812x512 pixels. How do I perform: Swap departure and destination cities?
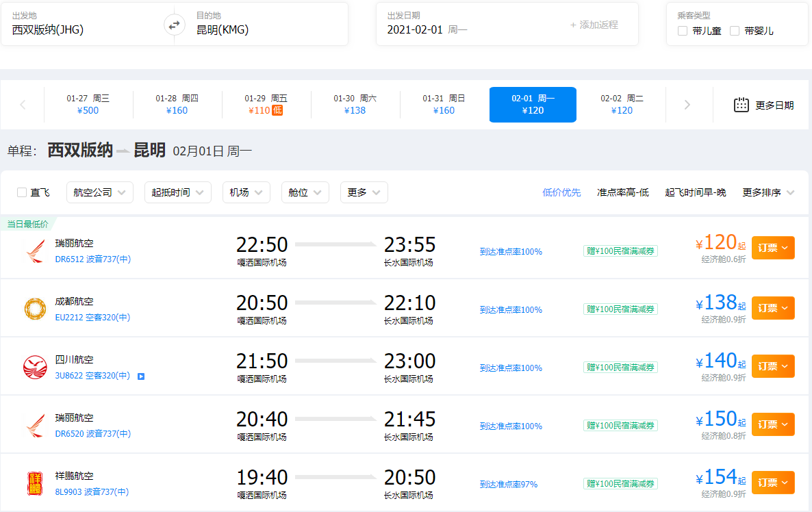(x=175, y=25)
